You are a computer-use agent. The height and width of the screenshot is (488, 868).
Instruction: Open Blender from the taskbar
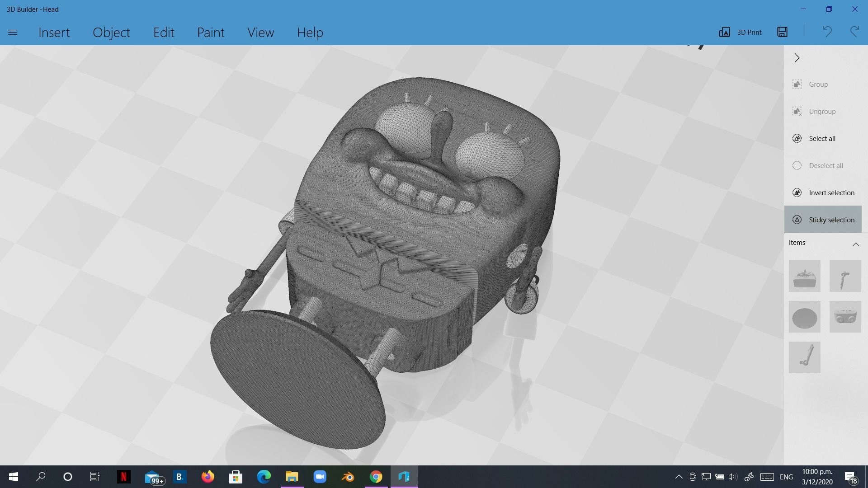(x=348, y=477)
